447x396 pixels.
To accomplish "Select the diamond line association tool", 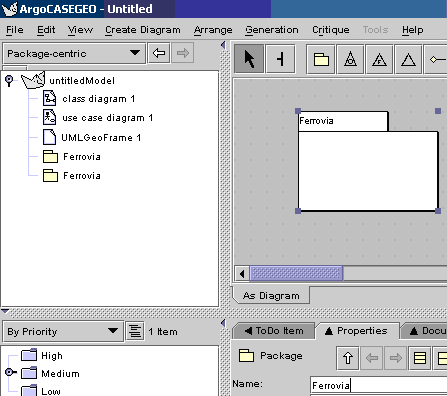I will point(436,59).
